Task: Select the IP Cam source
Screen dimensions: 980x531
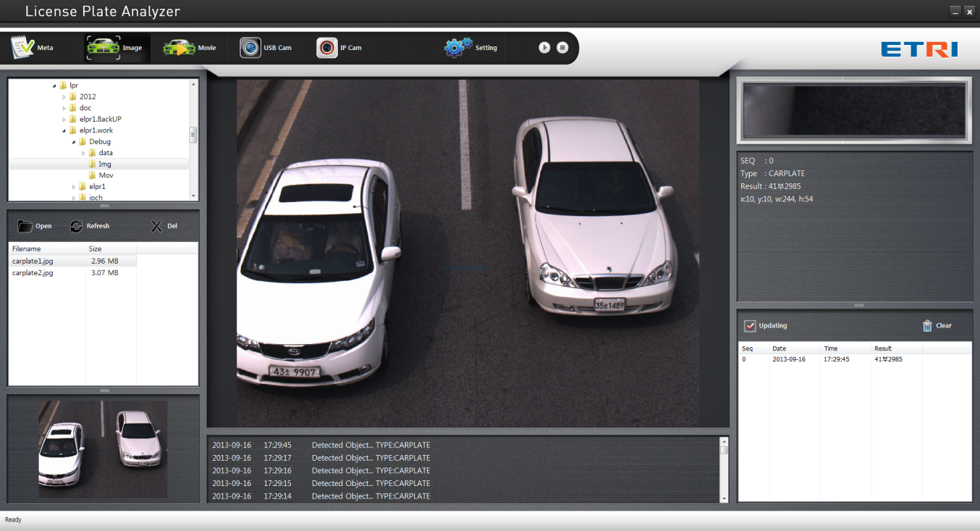Action: (x=327, y=48)
